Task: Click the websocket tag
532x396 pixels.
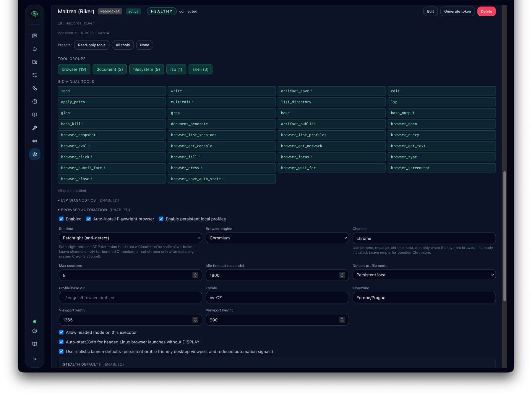Action: [110, 11]
